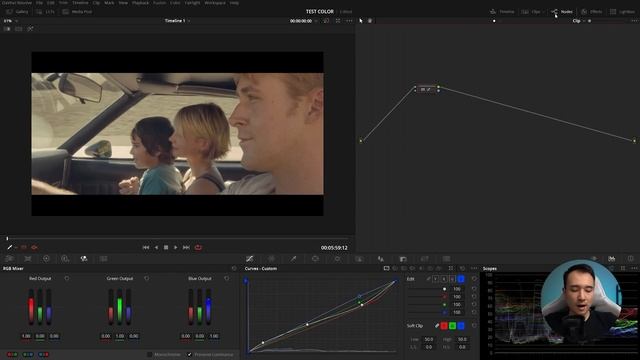Open the Magic Mask palette
The image size is (640, 360).
(x=359, y=259)
